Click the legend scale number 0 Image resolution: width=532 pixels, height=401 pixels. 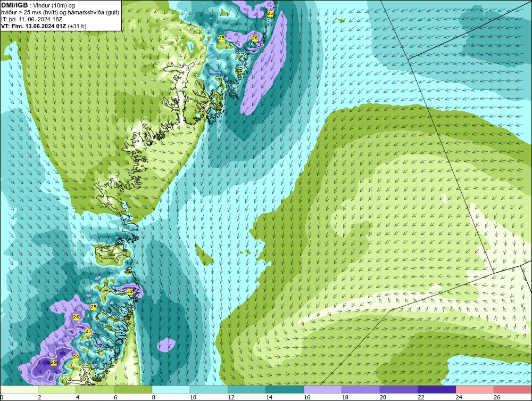tap(2, 397)
